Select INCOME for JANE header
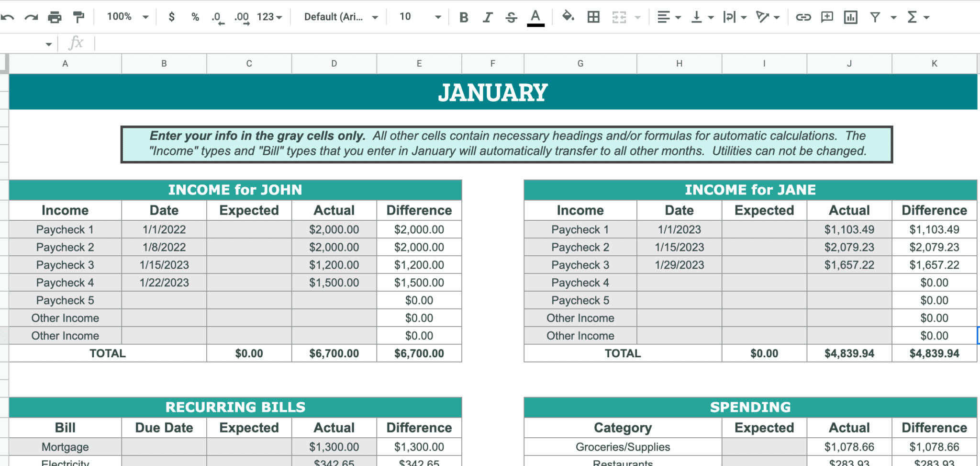The image size is (980, 466). [750, 190]
